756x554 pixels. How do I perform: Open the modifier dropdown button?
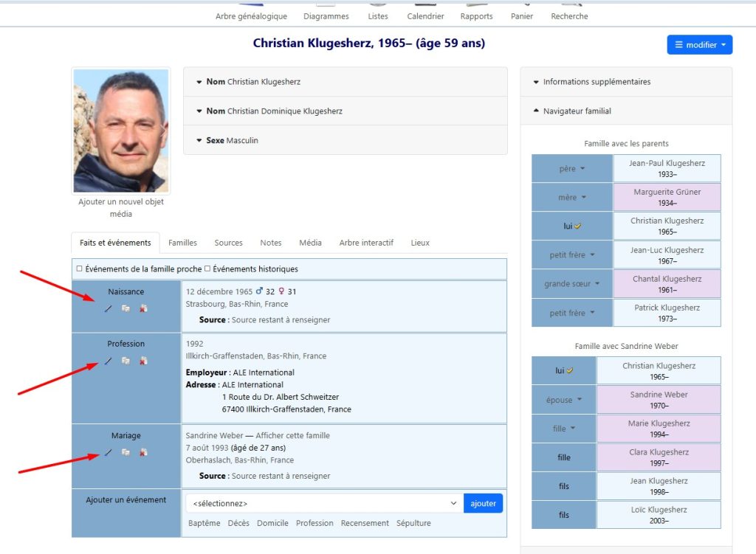click(699, 45)
